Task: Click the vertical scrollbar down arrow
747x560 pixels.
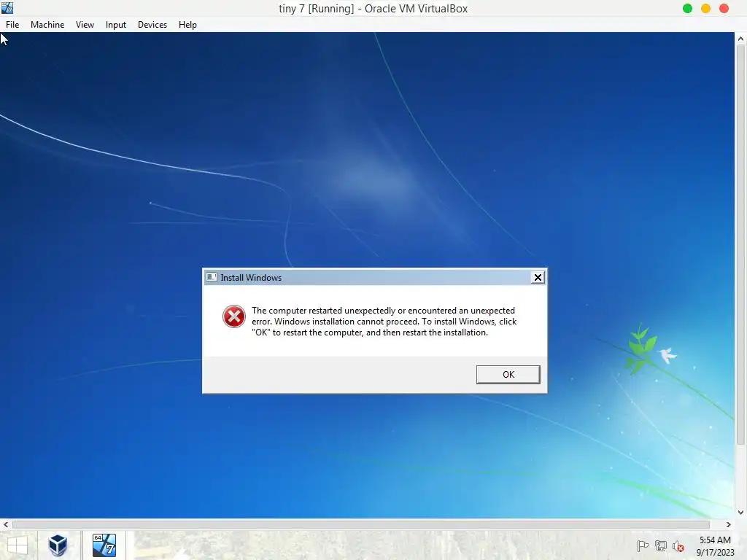Action: coord(741,513)
